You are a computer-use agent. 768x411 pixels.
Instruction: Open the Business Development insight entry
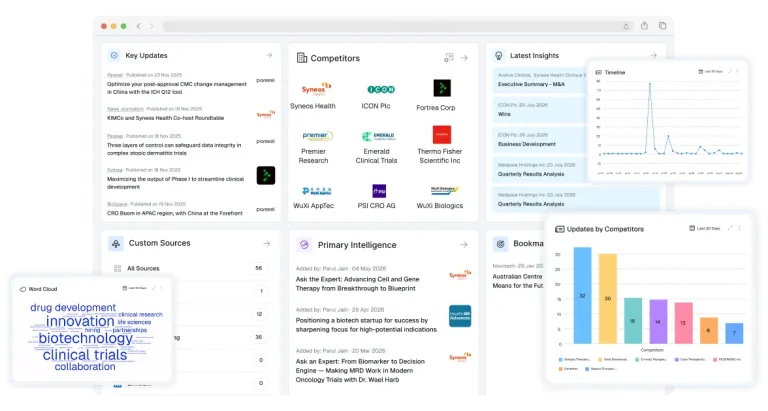[x=527, y=144]
